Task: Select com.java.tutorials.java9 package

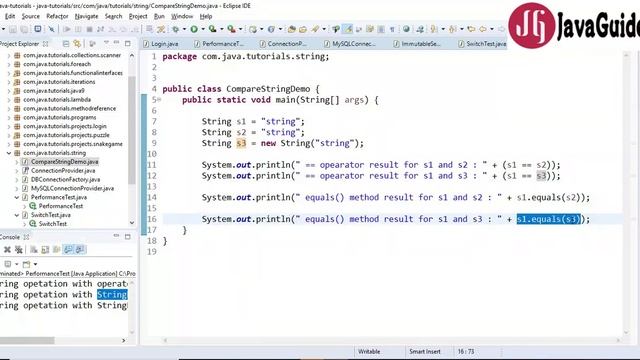Action: pos(53,91)
